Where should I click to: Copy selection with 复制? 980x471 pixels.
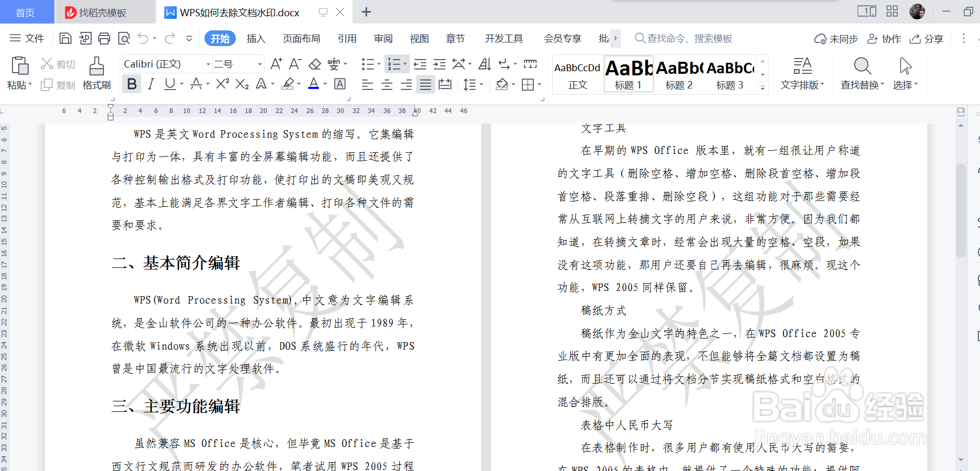58,85
